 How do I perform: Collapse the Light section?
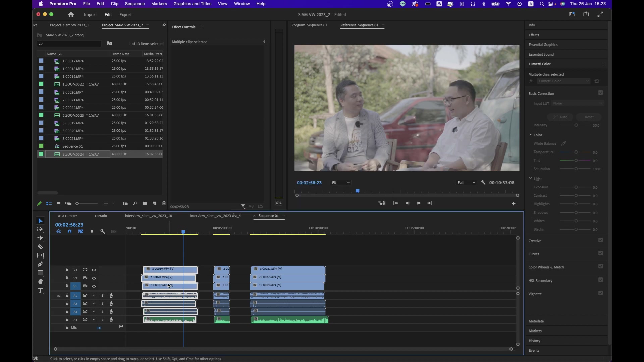click(531, 178)
